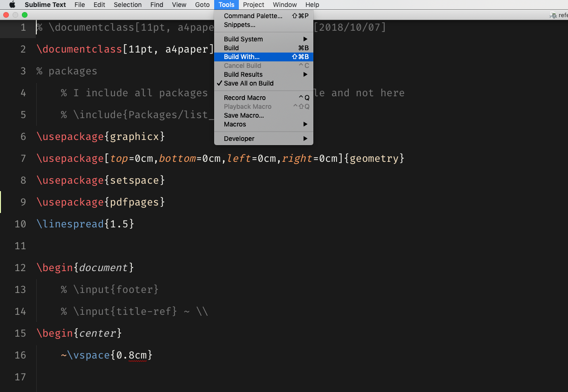The height and width of the screenshot is (392, 568).
Task: Click the % \input{footer} comment
Action: pos(110,290)
